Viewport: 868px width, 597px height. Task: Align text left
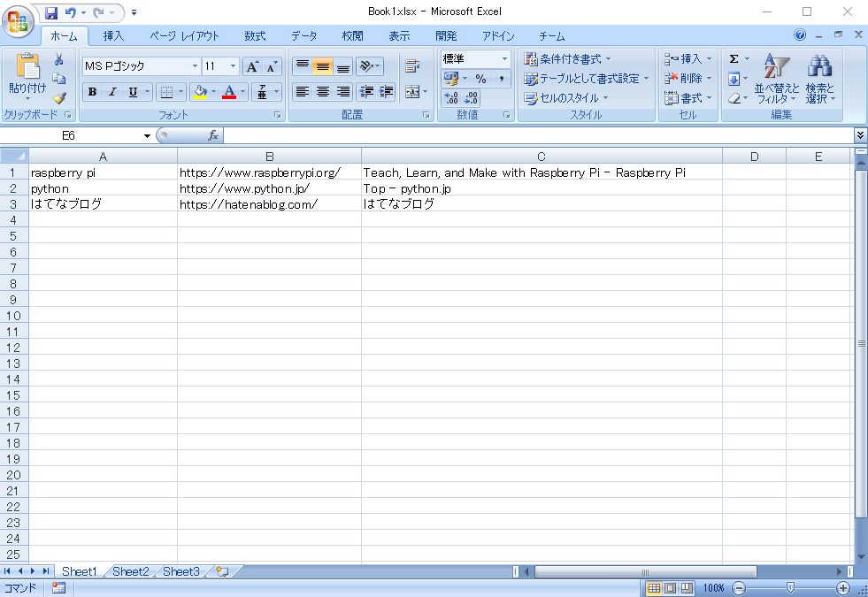point(303,92)
